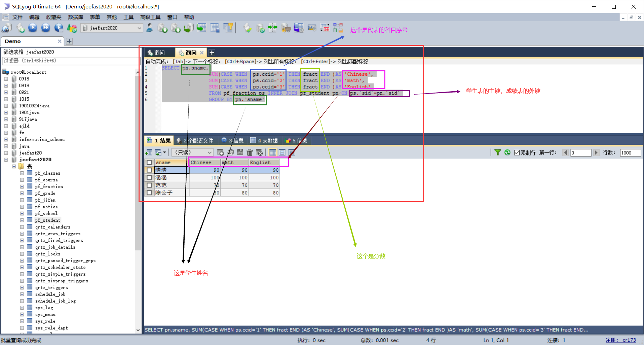Screen dimensions: 644x345
Task: Open a new query editor icon
Action: [21, 28]
